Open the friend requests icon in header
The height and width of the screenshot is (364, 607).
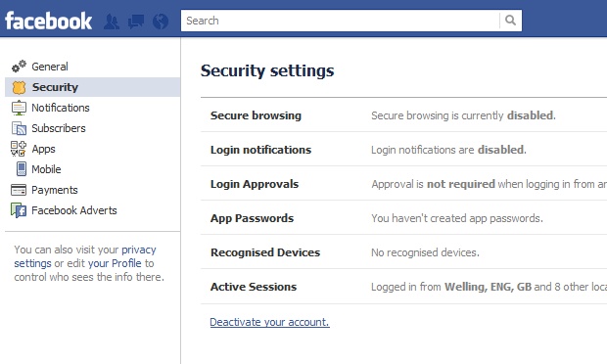pos(112,22)
